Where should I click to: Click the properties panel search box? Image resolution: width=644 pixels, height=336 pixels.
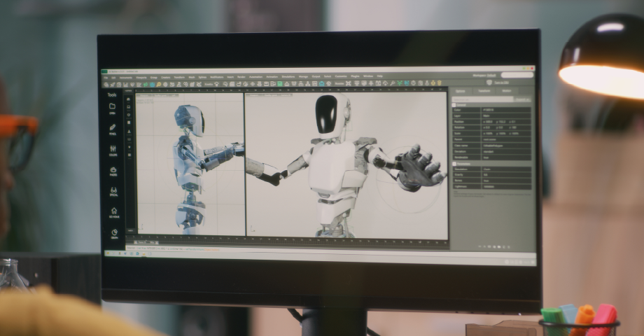[x=482, y=99]
